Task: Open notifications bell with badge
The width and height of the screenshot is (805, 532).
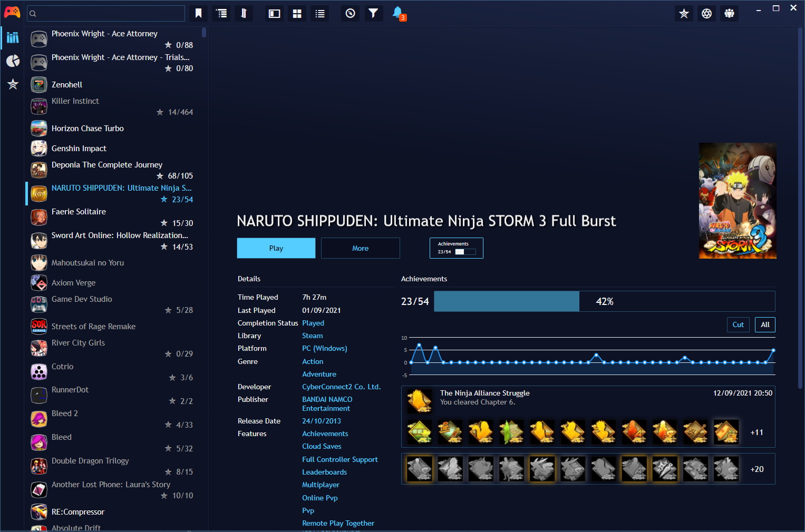Action: click(x=399, y=13)
